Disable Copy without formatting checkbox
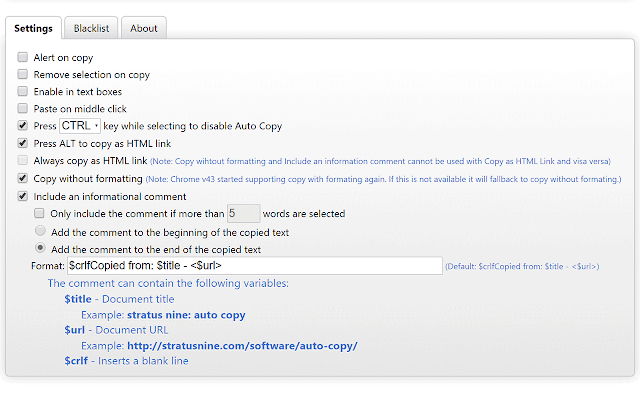The width and height of the screenshot is (640, 400). (23, 178)
